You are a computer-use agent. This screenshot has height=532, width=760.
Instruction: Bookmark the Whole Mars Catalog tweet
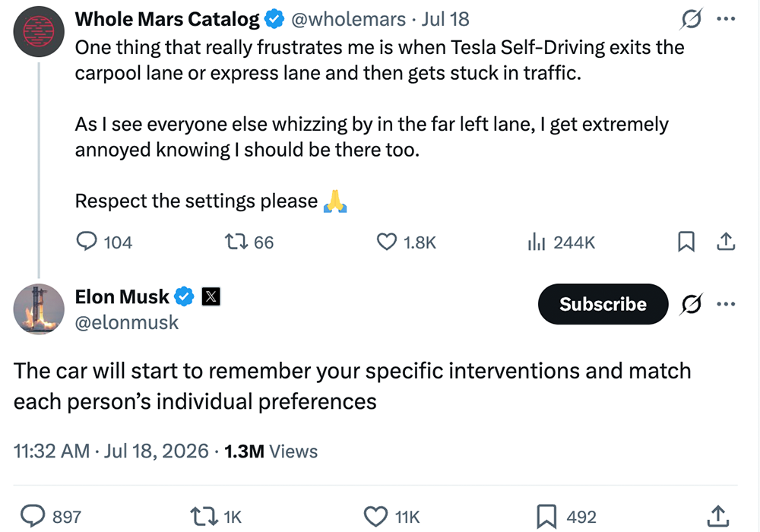tap(686, 241)
